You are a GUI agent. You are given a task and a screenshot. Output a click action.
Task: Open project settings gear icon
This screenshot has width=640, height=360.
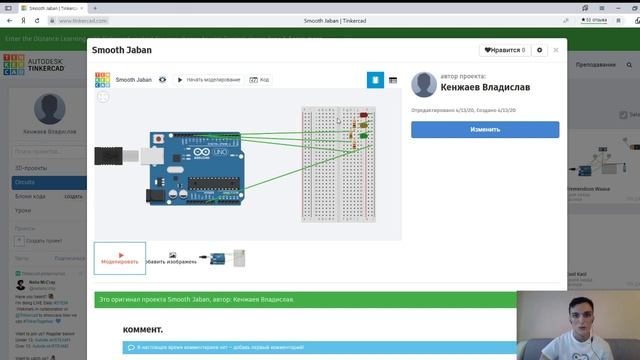click(540, 50)
